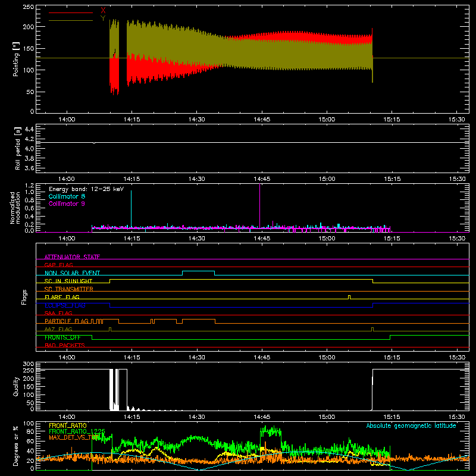Click the 14:45 label under the Flags plot
Viewport: 476px width, 476px height.
[x=262, y=358]
